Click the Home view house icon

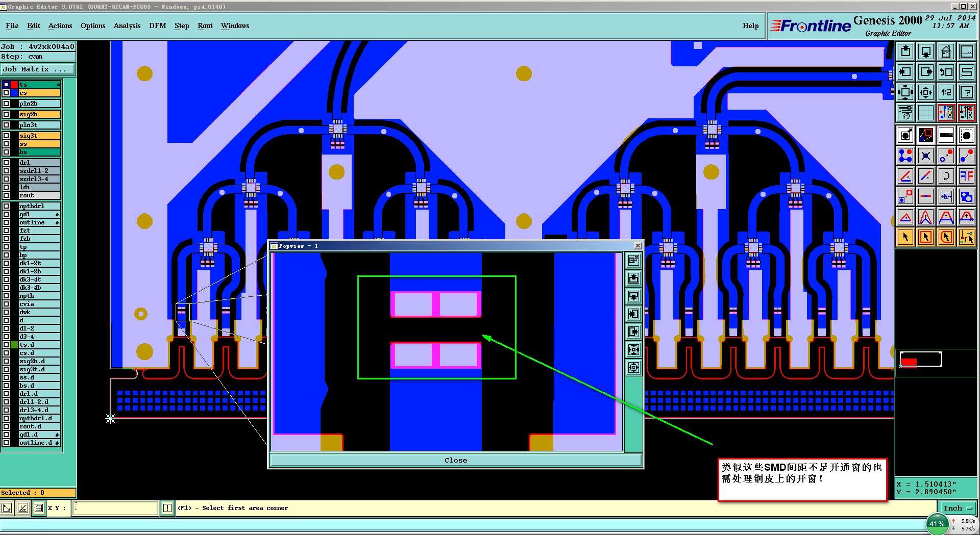(946, 52)
